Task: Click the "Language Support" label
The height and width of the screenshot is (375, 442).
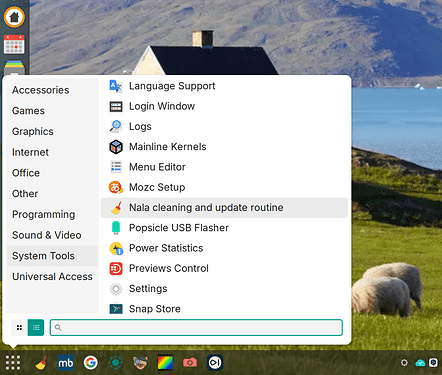Action: [172, 86]
